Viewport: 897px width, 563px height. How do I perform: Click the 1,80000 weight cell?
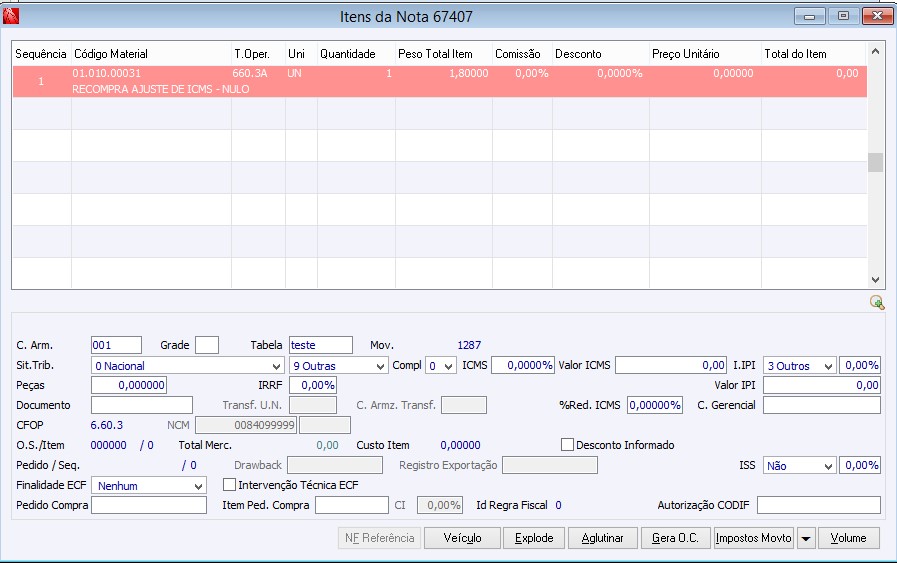coord(469,73)
